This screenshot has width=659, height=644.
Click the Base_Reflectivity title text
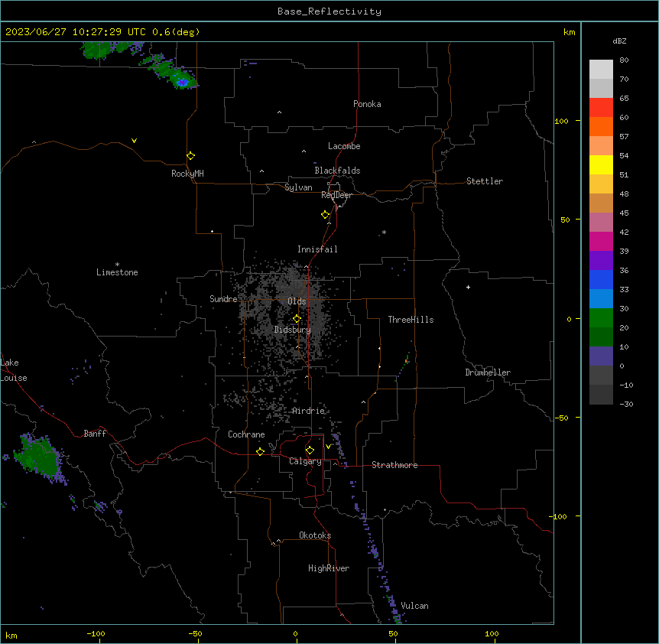point(329,11)
